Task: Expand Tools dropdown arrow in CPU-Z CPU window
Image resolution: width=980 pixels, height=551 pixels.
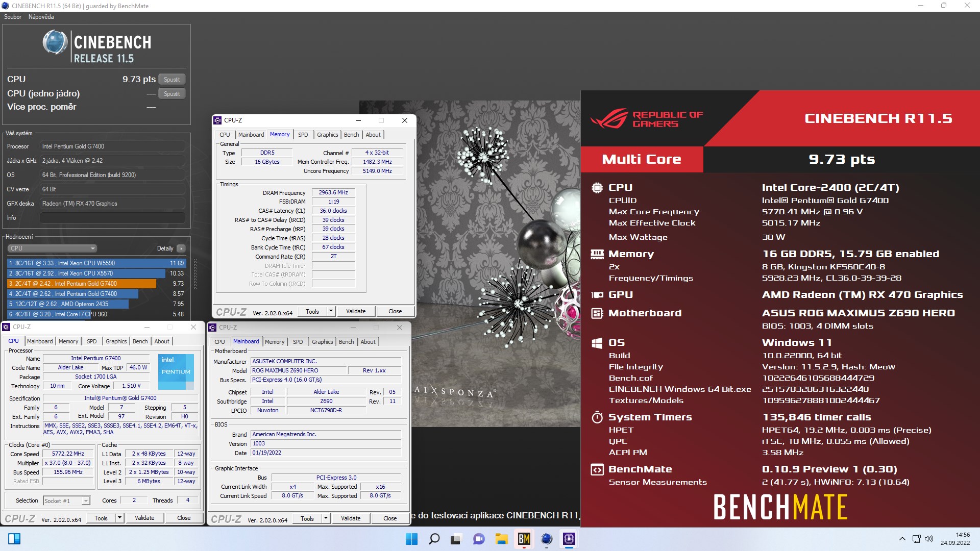Action: (x=119, y=518)
